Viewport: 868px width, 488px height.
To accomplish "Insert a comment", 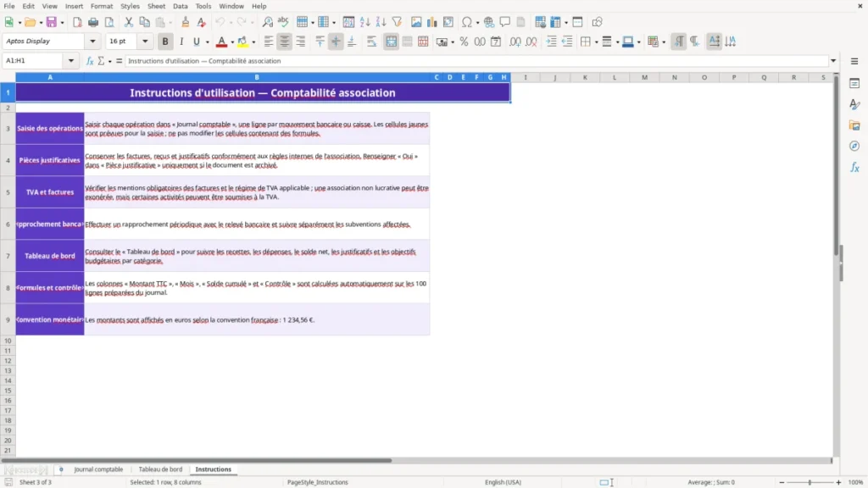I will (x=505, y=22).
